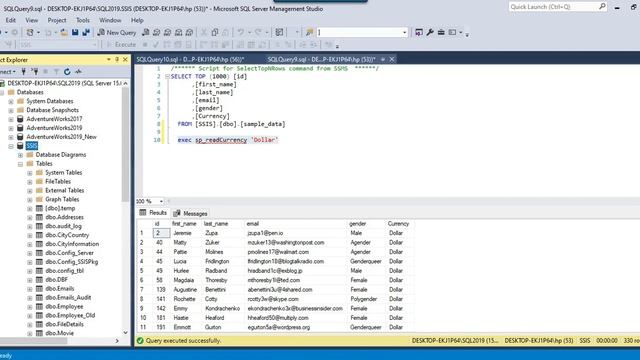Viewport: 640px width, 360px height.
Task: Open the Edit menu
Action: tap(11, 20)
